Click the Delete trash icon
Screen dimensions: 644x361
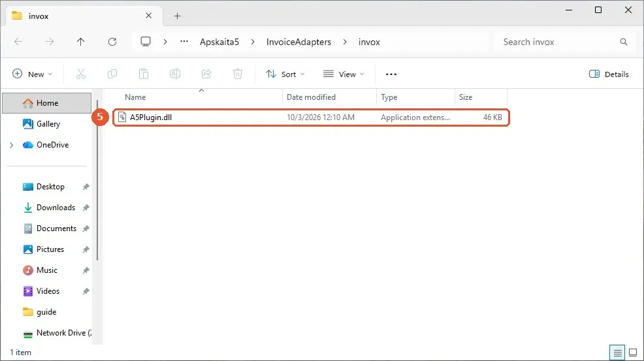[x=237, y=74]
